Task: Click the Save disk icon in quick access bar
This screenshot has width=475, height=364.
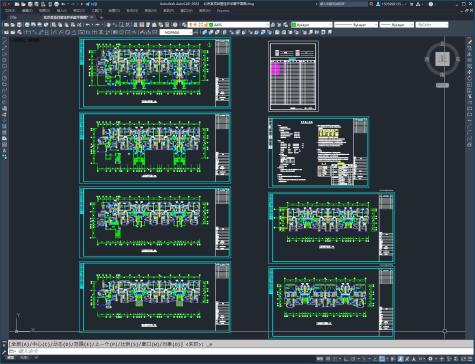Action: (30, 4)
